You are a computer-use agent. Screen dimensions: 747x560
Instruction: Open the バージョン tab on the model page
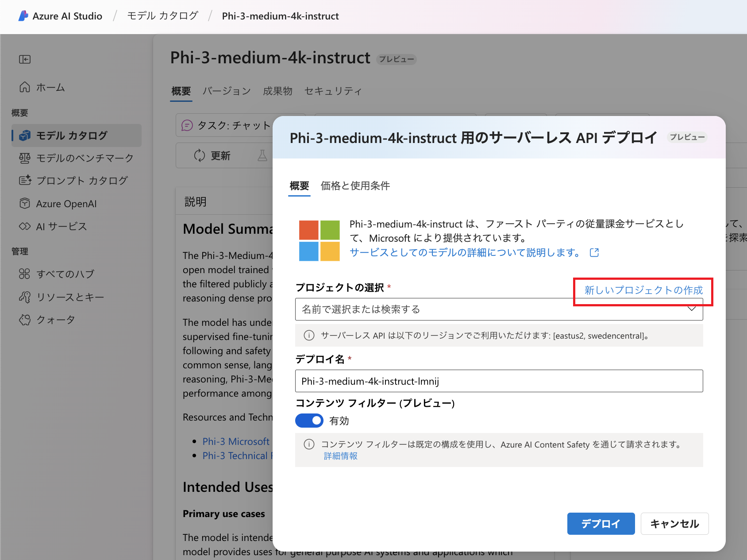pyautogui.click(x=227, y=91)
